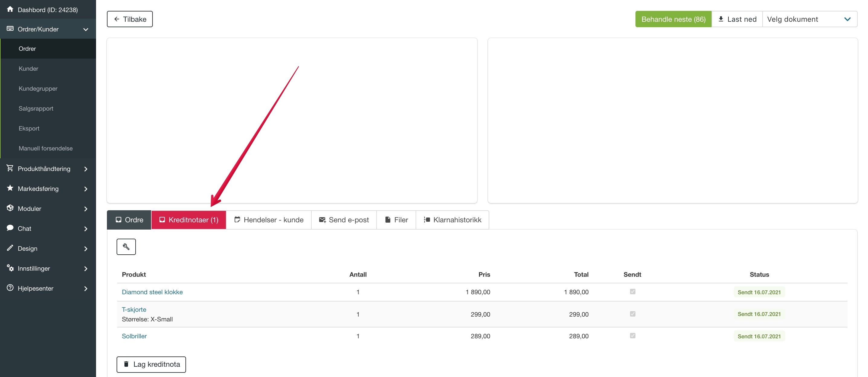Click the Innstillinger gears icon
868x377 pixels.
10,268
